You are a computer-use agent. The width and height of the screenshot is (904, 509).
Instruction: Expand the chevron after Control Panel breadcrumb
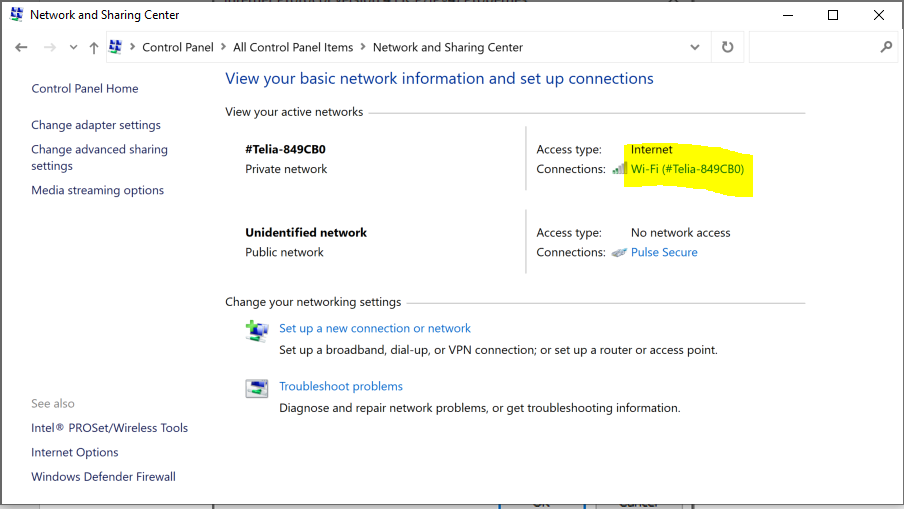pyautogui.click(x=223, y=47)
